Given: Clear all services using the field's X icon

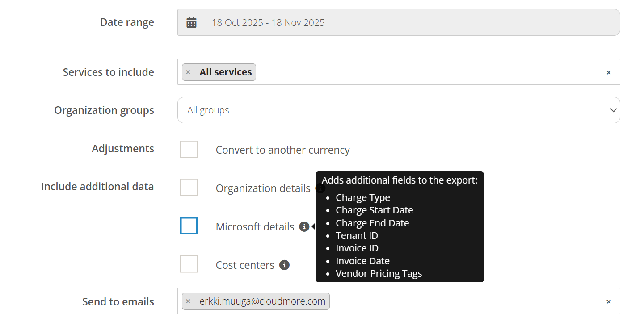Looking at the screenshot, I should (608, 72).
